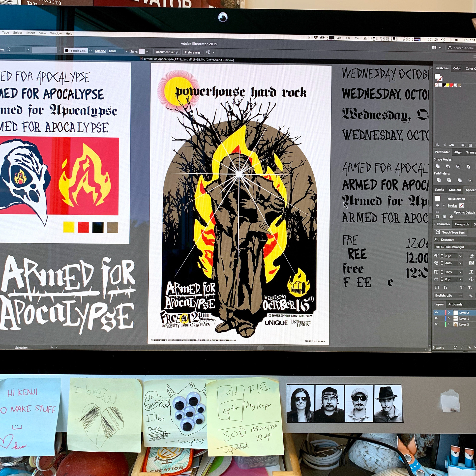Screen dimensions: 476x476
Task: Open the Swatch Libraries menu icon
Action: click(438, 145)
